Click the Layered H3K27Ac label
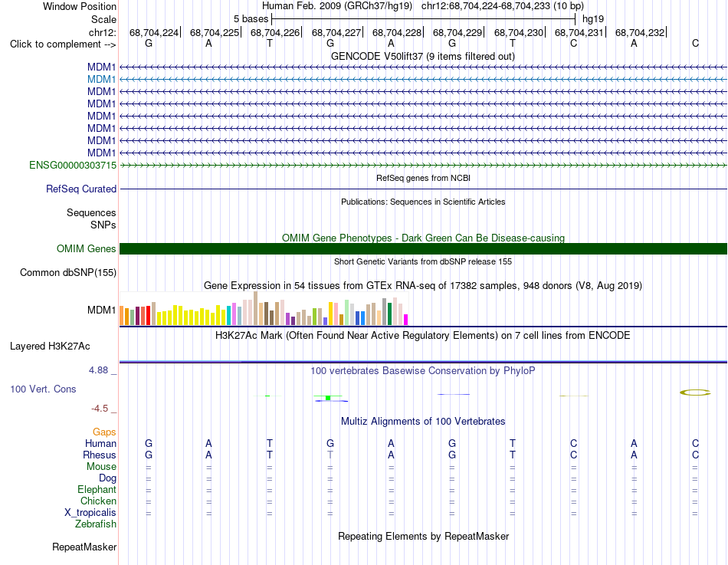The width and height of the screenshot is (728, 565). click(x=50, y=347)
